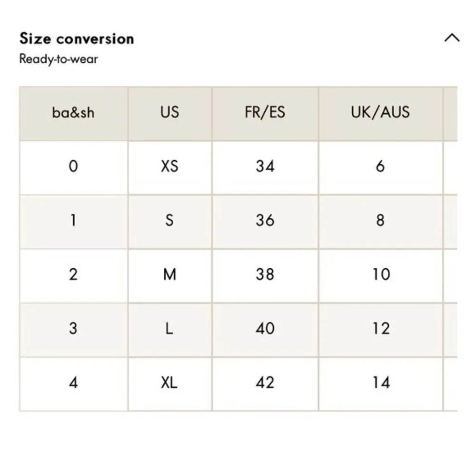Screen dimensions: 476x449
Task: Select FR/ES size 38 cell
Action: point(265,275)
